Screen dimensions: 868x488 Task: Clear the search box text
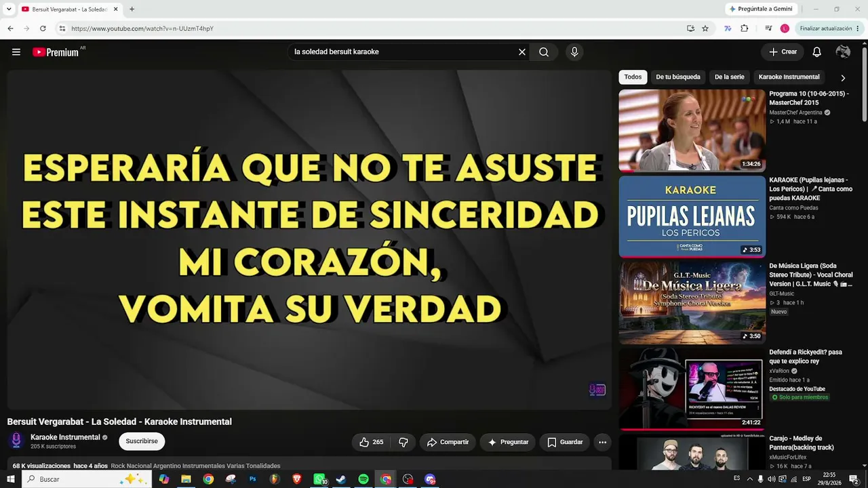point(522,52)
